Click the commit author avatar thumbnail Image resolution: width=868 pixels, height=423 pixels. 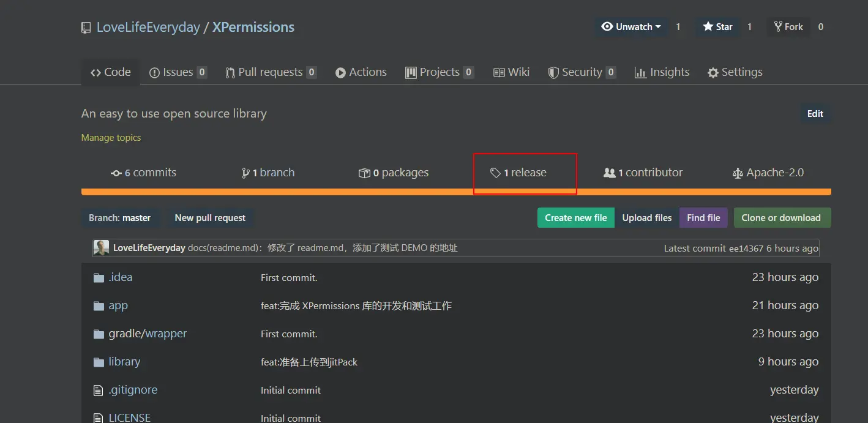[x=101, y=248]
